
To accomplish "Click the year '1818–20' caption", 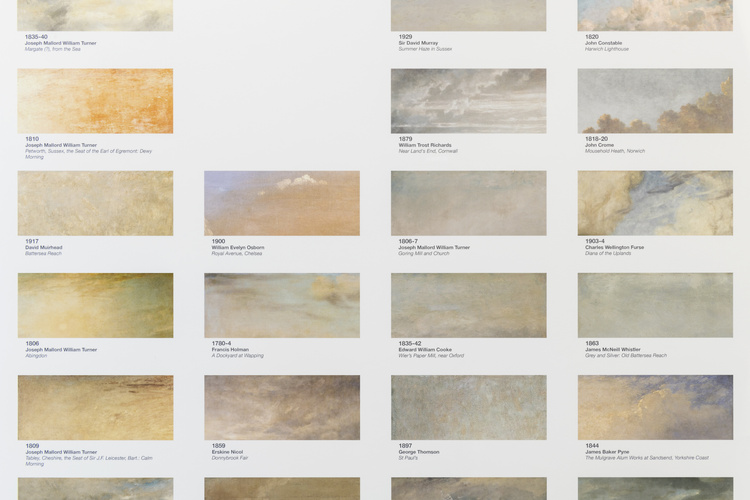I will tap(596, 139).
